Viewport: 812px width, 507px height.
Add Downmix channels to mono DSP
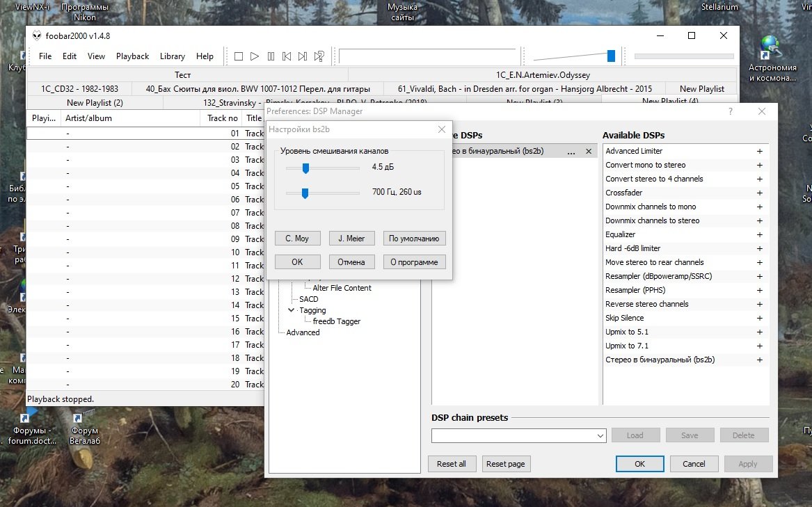(x=760, y=207)
